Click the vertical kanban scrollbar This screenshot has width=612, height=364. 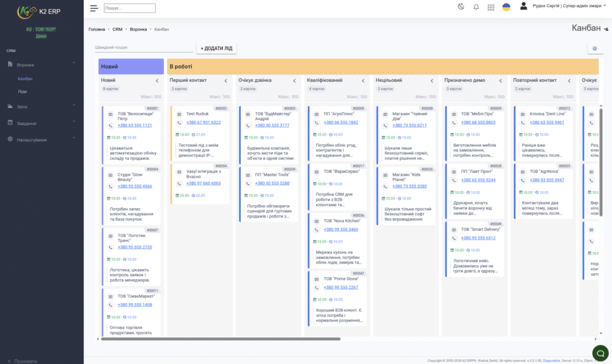click(601, 162)
